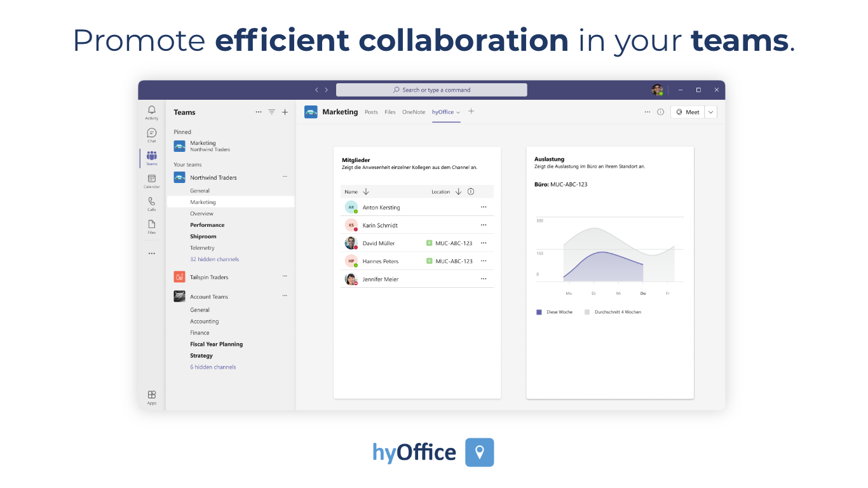Open Karin Schmidt row options ellipsis
The height and width of the screenshot is (488, 868).
pos(483,225)
